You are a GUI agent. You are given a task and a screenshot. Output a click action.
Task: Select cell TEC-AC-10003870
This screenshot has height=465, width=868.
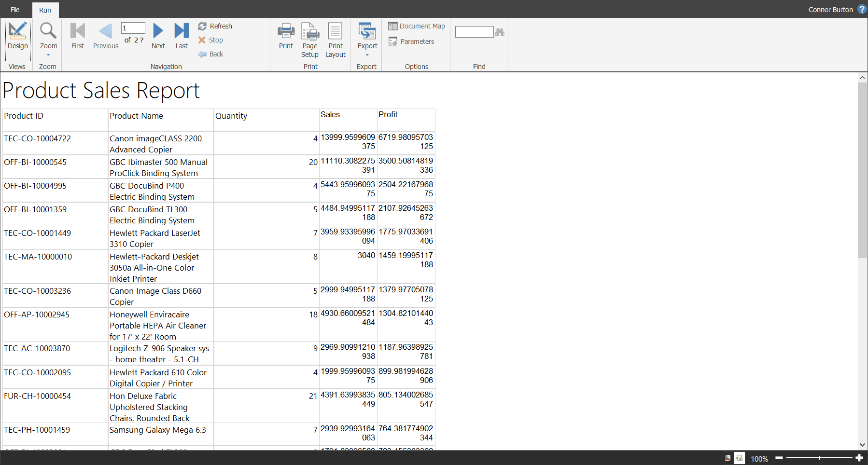point(55,354)
